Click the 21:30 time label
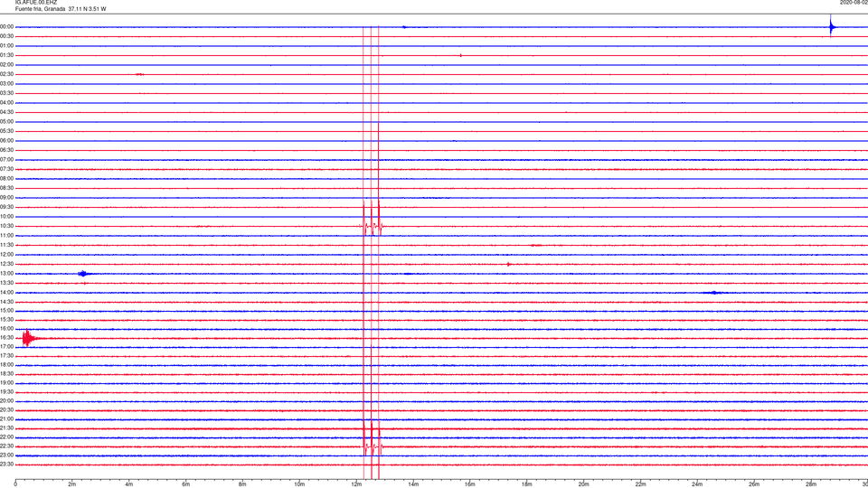This screenshot has width=868, height=488. pos(6,428)
